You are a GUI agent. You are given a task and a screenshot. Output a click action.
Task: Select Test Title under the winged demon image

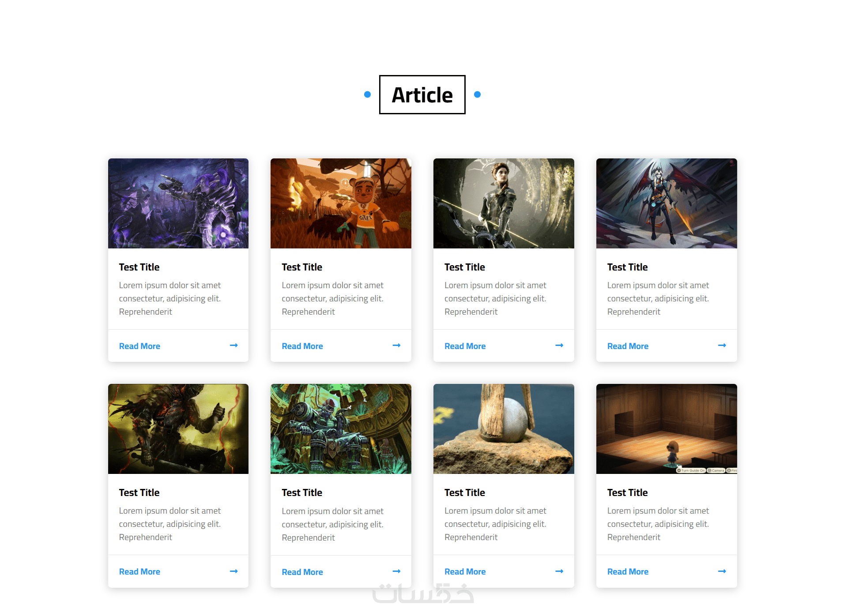627,267
